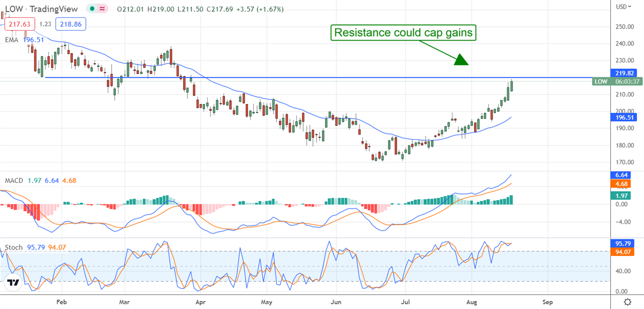Viewport: 644px width, 309px height.
Task: Click the green MACD histogram 1.97 axis label
Action: point(621,196)
